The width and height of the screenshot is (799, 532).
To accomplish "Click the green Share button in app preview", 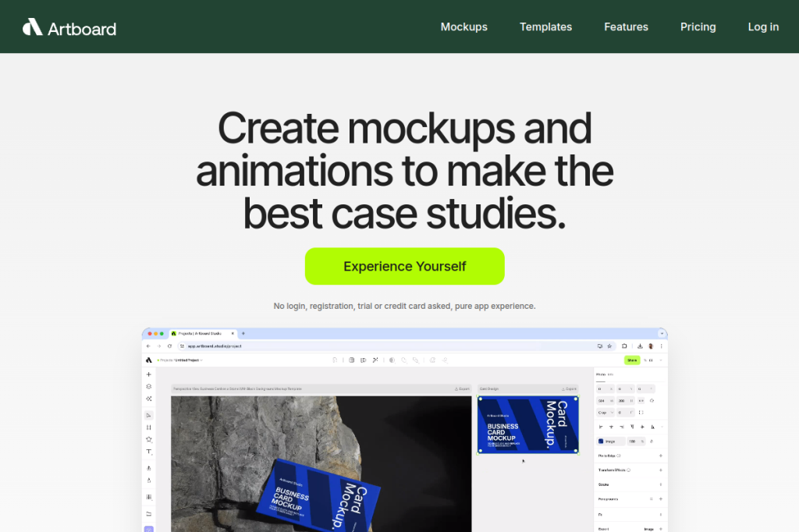I will click(x=632, y=360).
